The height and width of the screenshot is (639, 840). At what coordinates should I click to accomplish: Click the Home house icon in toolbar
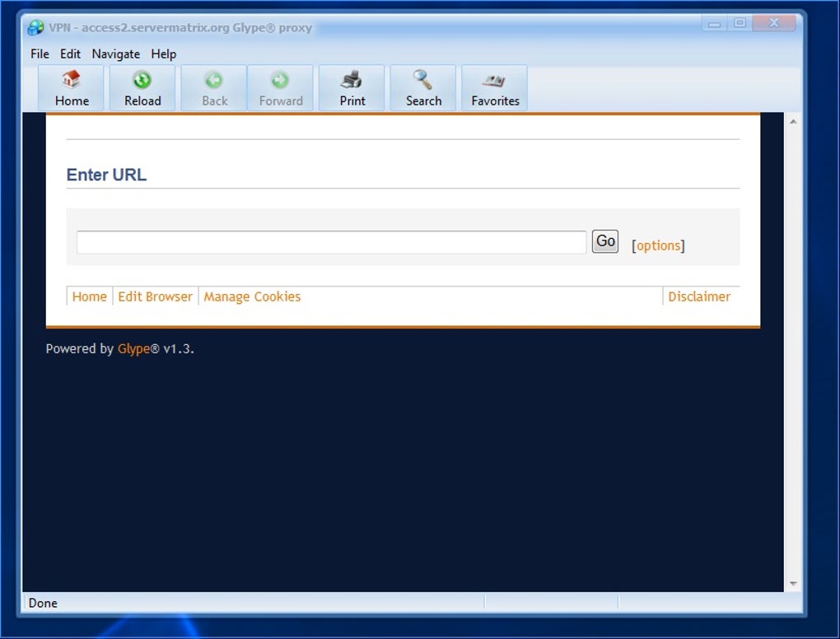tap(72, 80)
